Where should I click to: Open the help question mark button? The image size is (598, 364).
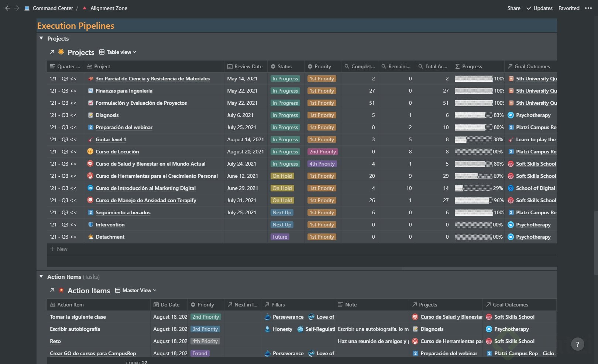pos(577,344)
